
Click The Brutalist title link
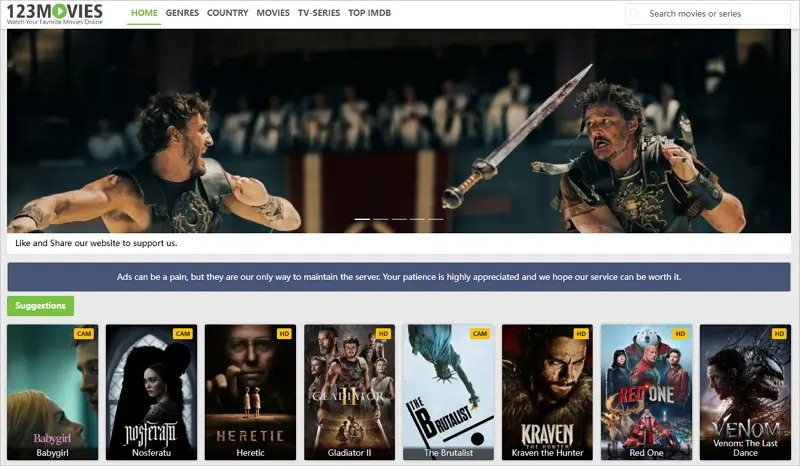pyautogui.click(x=448, y=453)
